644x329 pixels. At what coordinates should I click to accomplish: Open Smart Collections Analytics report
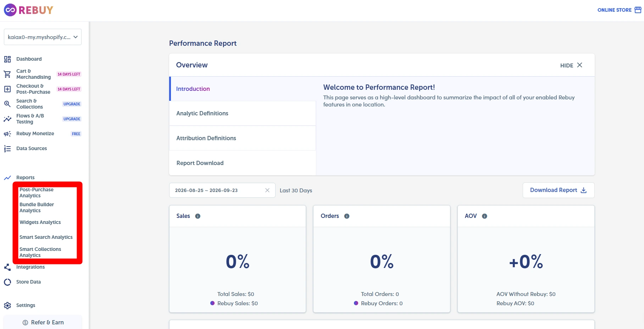click(40, 252)
